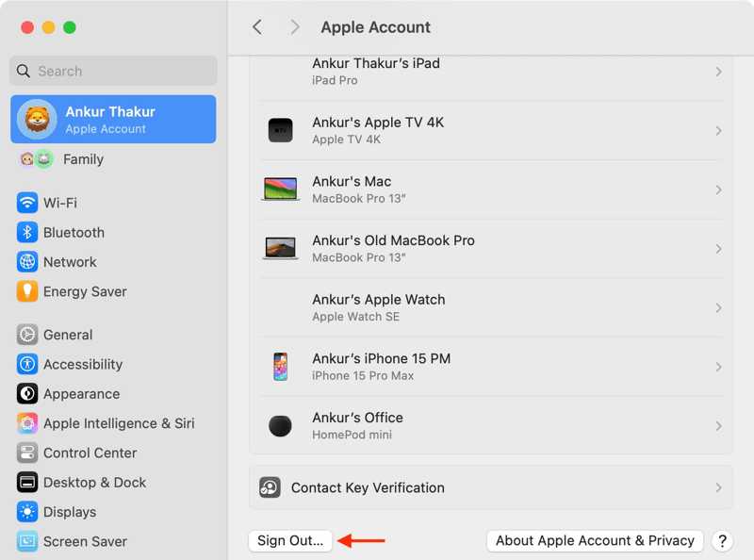The image size is (754, 560).
Task: Click 'Ankur's Apple TV 4K' name
Action: click(378, 123)
